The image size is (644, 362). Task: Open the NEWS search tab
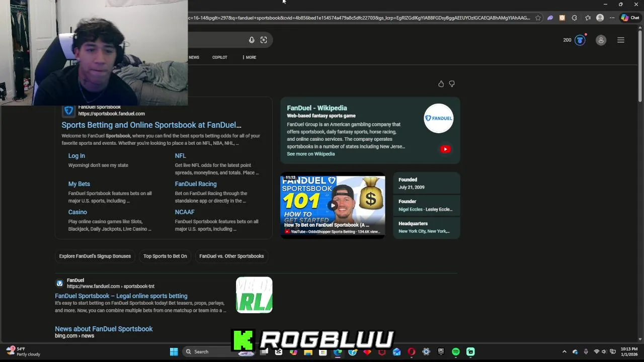(x=194, y=57)
